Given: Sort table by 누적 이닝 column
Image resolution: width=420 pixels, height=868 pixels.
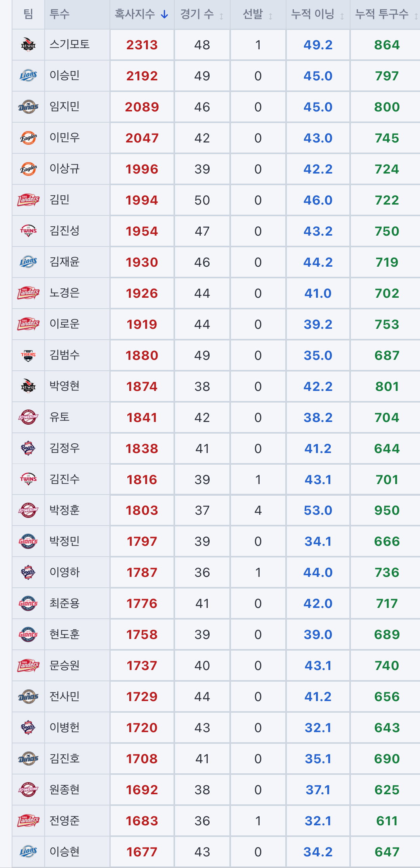Looking at the screenshot, I should 318,14.
